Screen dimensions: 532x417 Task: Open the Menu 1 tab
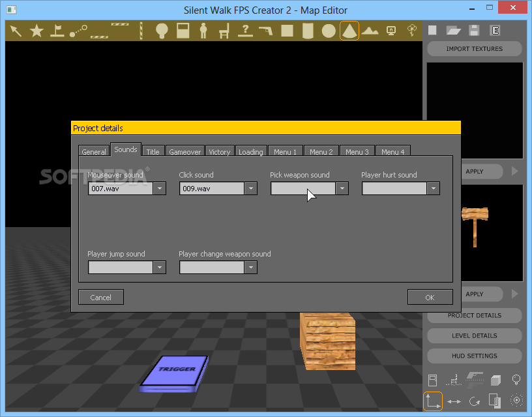(286, 151)
